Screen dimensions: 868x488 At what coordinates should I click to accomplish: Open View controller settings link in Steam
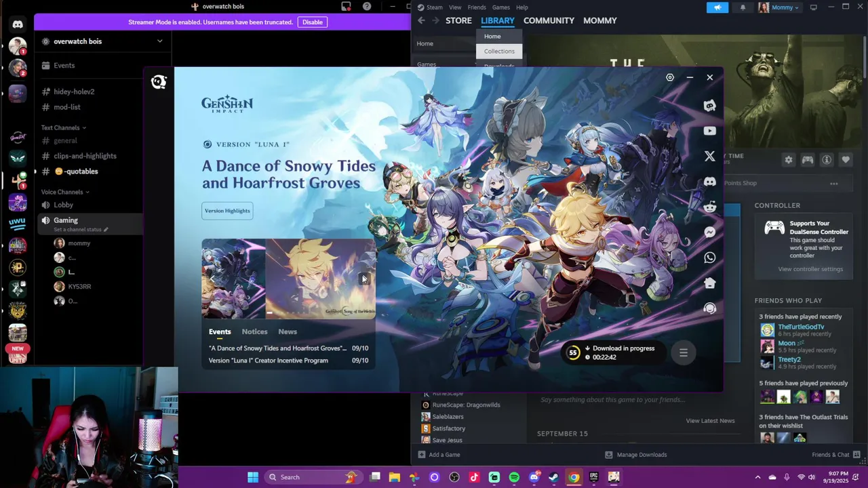pyautogui.click(x=810, y=269)
